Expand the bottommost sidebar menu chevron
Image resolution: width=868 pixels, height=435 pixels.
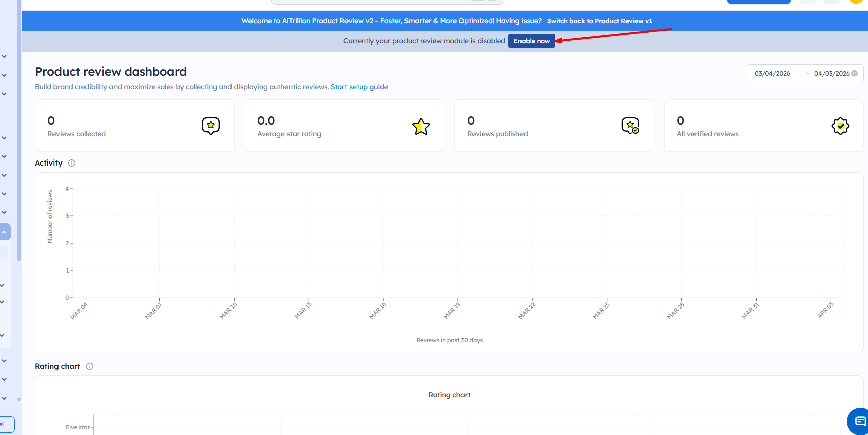[x=4, y=399]
